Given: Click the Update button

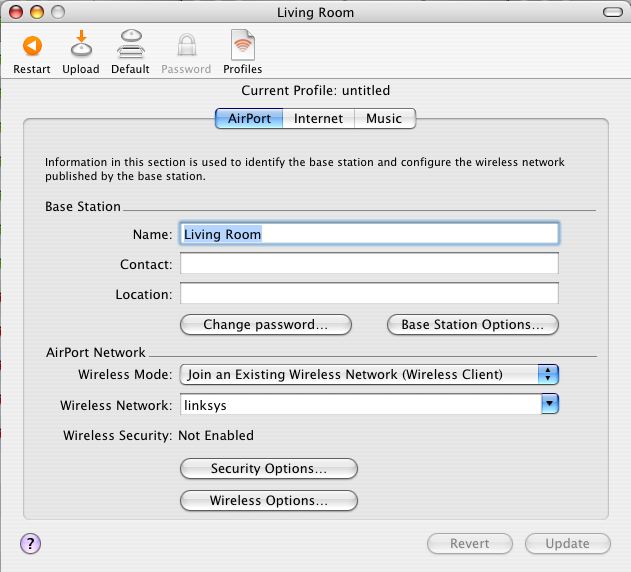Looking at the screenshot, I should tap(567, 543).
